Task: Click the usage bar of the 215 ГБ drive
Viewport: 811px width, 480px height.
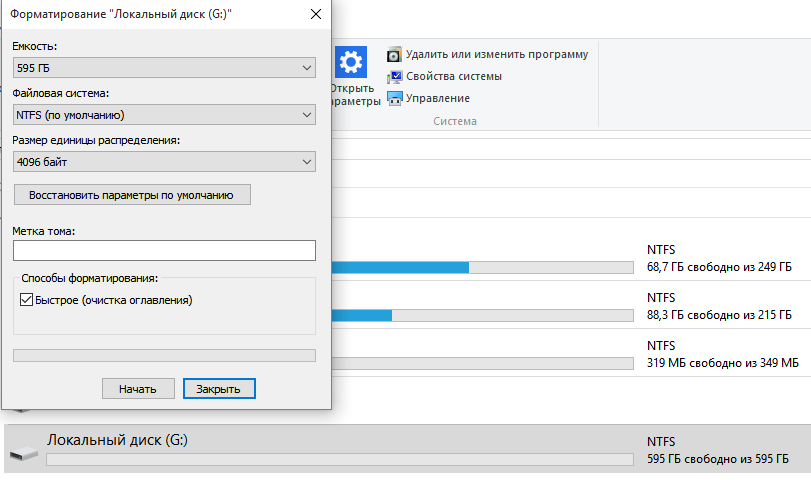Action: [x=482, y=315]
